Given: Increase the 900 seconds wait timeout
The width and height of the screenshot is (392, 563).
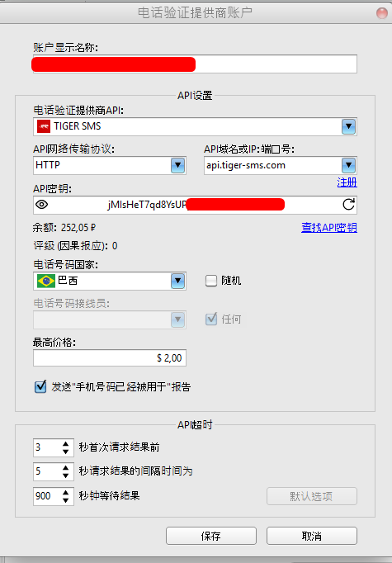Looking at the screenshot, I should coord(65,493).
